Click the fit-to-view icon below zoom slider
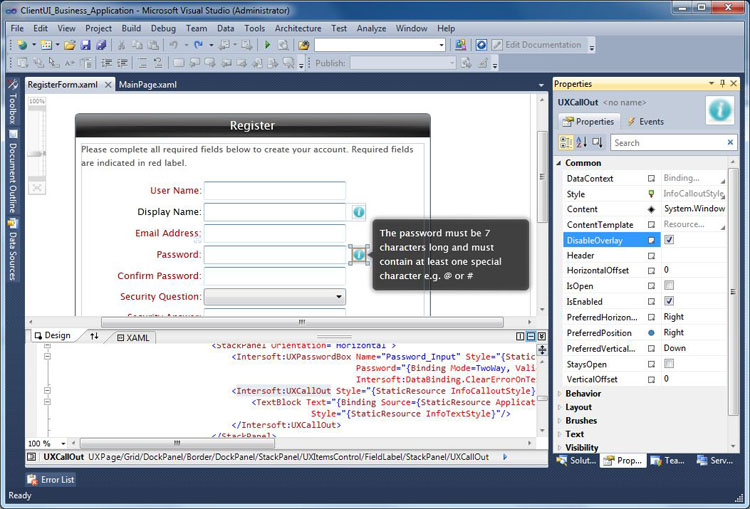Image resolution: width=750 pixels, height=509 pixels. click(x=37, y=188)
